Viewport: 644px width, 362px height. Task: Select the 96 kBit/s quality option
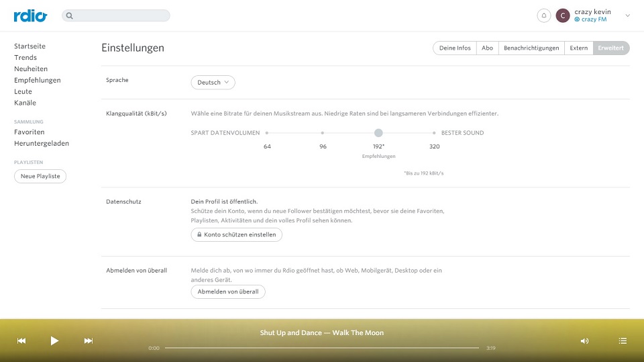point(323,133)
